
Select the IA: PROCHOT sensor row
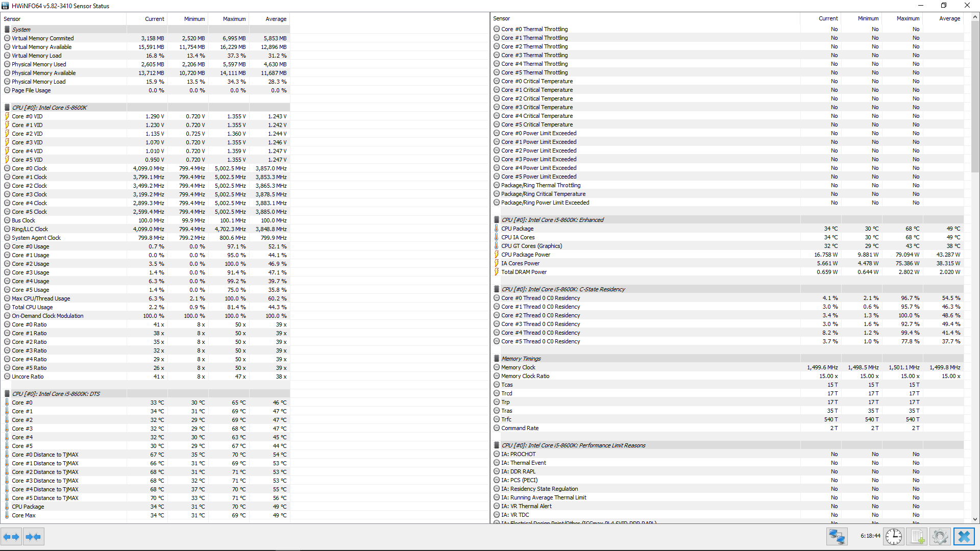518,454
